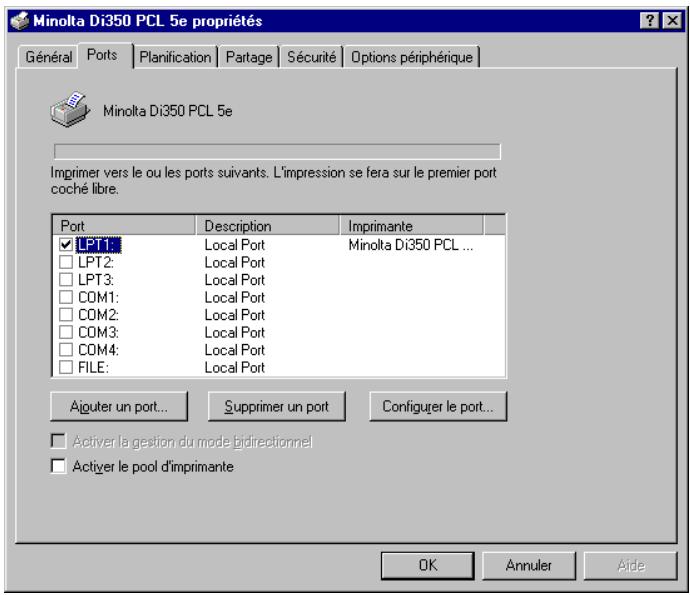
Task: Select the 'LPT1:' port name
Action: tap(99, 245)
